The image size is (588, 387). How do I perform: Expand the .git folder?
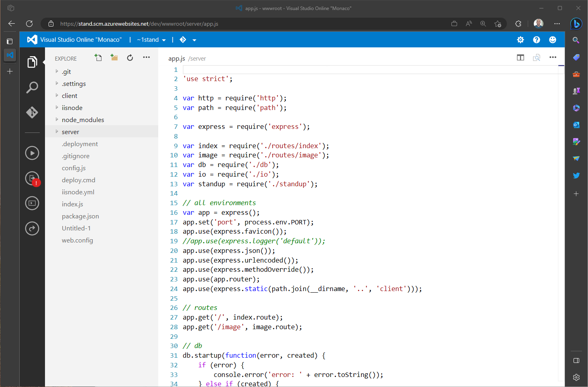click(67, 71)
